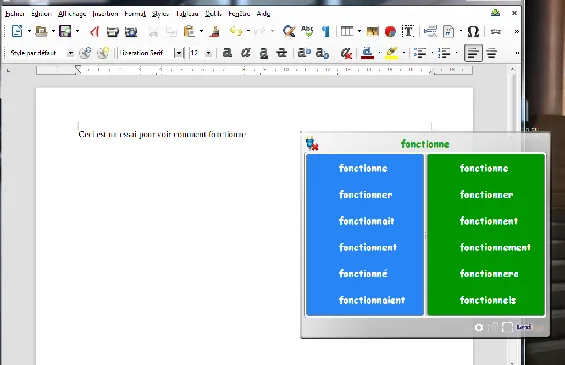The image size is (565, 365).
Task: Click the Update Style icon
Action: click(x=85, y=53)
